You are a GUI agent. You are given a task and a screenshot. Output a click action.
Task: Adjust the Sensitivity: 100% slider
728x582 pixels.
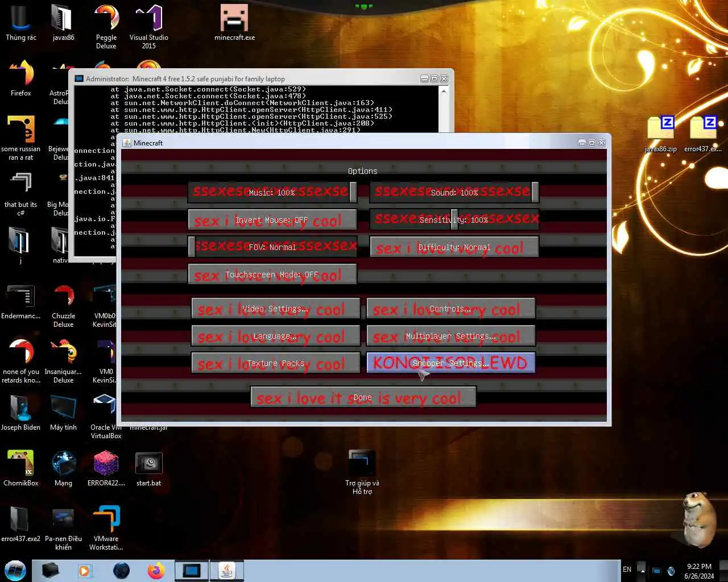(x=454, y=219)
